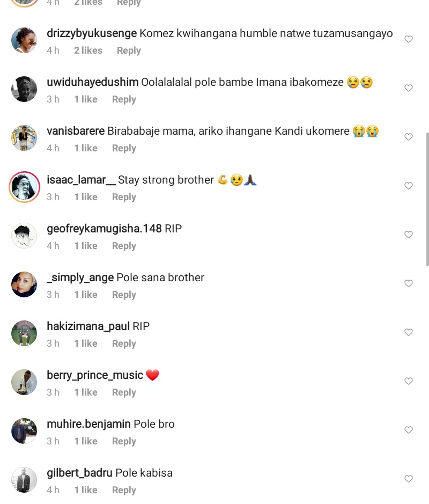Like geofreykamugisha.148's RIP comment
This screenshot has height=504, width=429.
[x=409, y=235]
